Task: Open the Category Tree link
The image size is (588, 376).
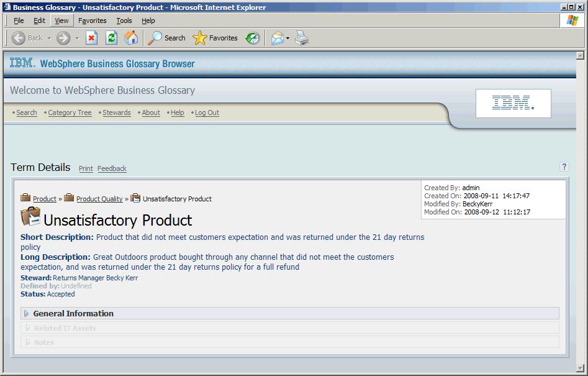Action: [70, 112]
